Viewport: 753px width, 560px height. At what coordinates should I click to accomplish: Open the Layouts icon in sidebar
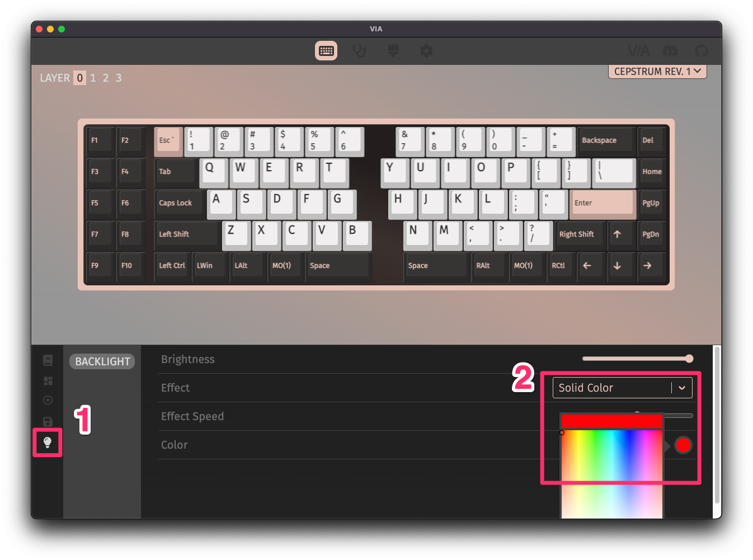pos(48,381)
